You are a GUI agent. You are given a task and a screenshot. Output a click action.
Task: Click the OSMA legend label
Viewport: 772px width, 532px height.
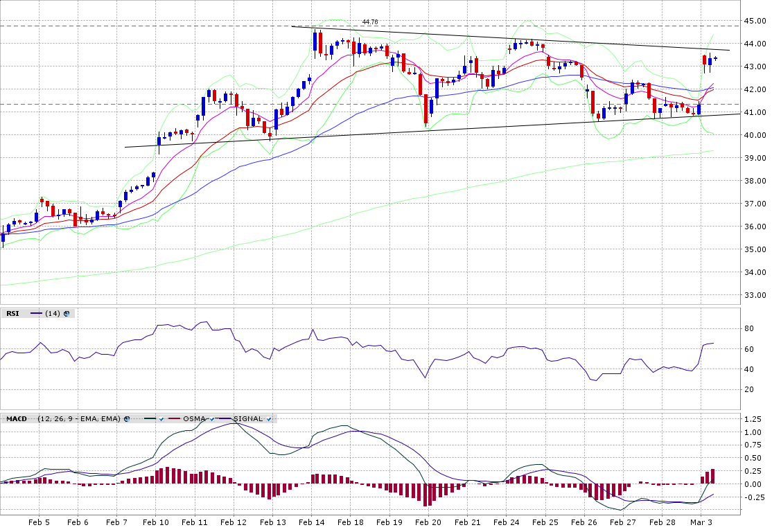pos(194,419)
